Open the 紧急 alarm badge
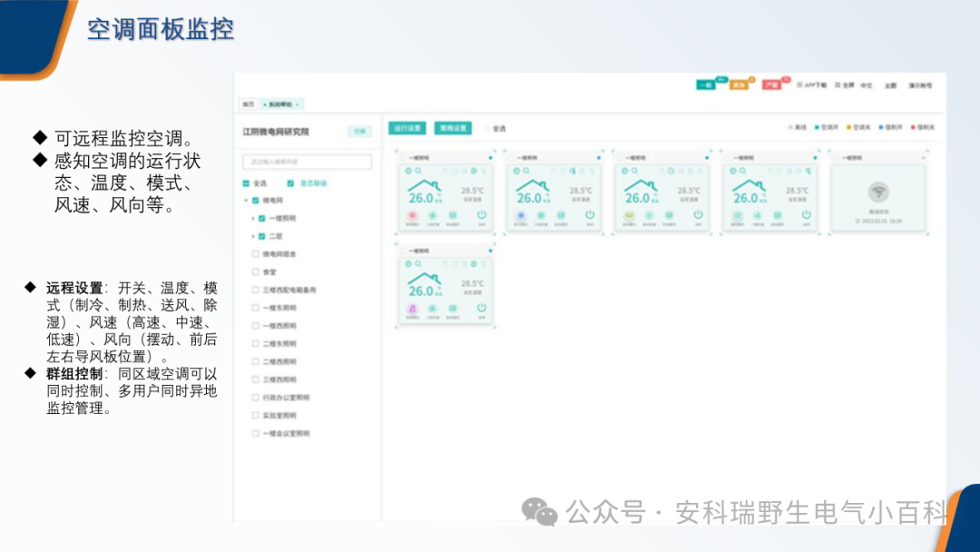The width and height of the screenshot is (980, 552). (739, 85)
